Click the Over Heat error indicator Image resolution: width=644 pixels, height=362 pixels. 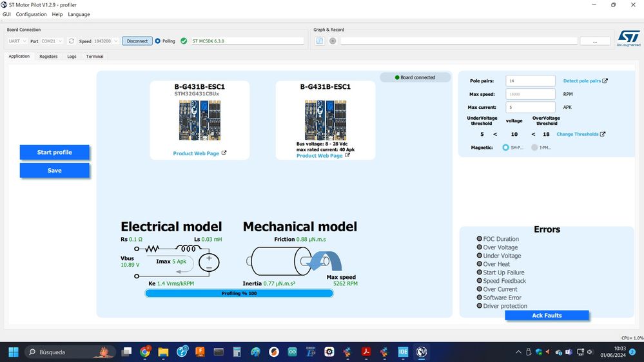480,264
